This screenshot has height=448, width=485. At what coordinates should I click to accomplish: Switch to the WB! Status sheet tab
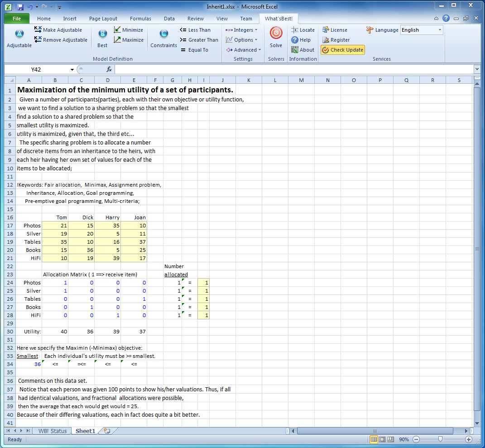pos(52,431)
